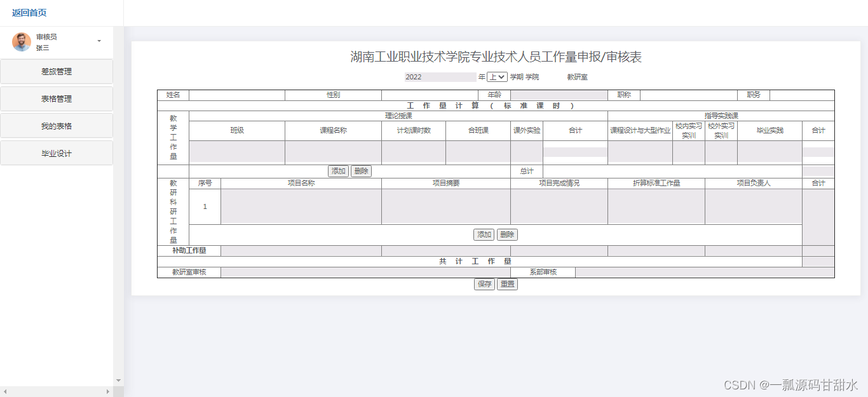Image resolution: width=868 pixels, height=397 pixels.
Task: Open the 毕业设计 menu
Action: (57, 154)
